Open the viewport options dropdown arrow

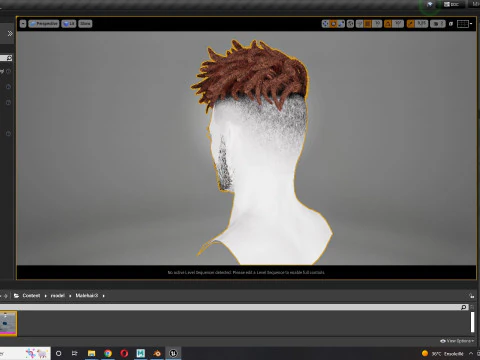click(23, 24)
